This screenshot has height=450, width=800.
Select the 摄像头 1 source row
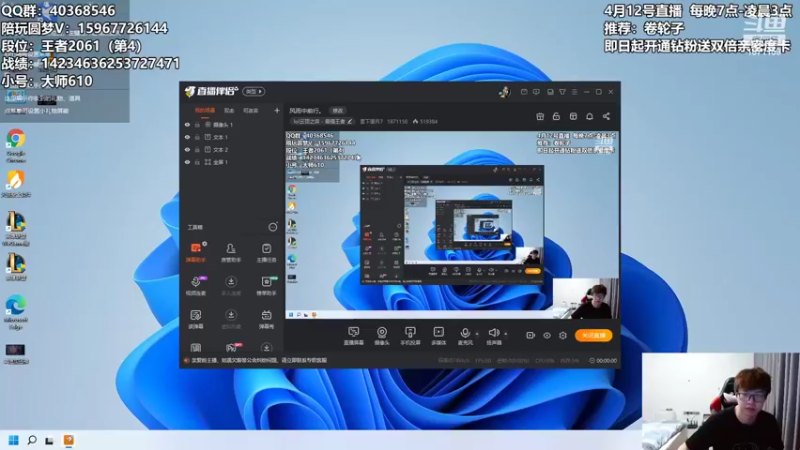pyautogui.click(x=232, y=124)
